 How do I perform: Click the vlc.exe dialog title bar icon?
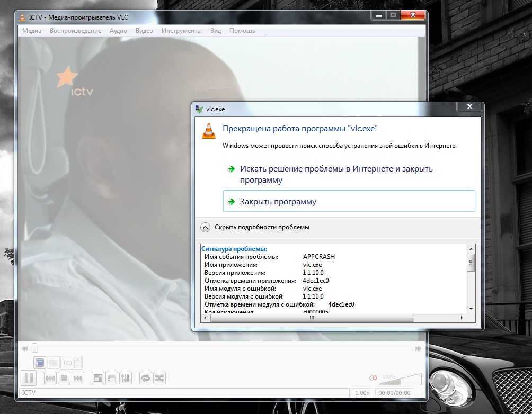tap(199, 109)
